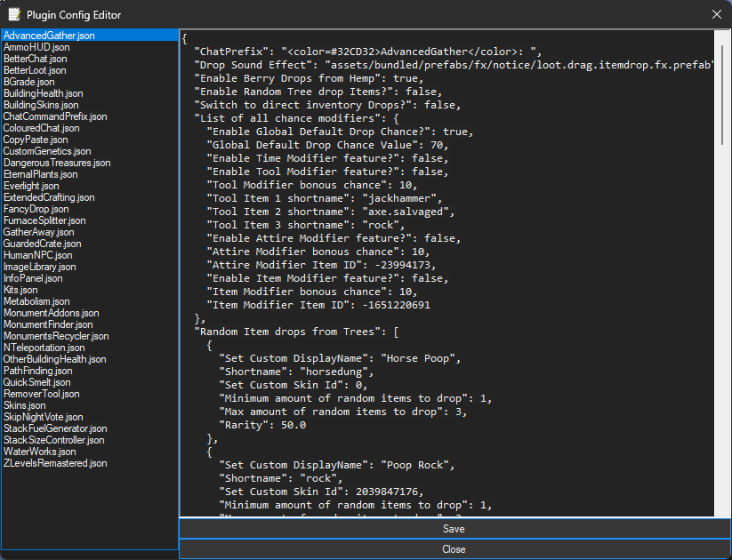732x560 pixels.
Task: Click the "Enable Time Modifier feature?" line
Action: point(327,158)
